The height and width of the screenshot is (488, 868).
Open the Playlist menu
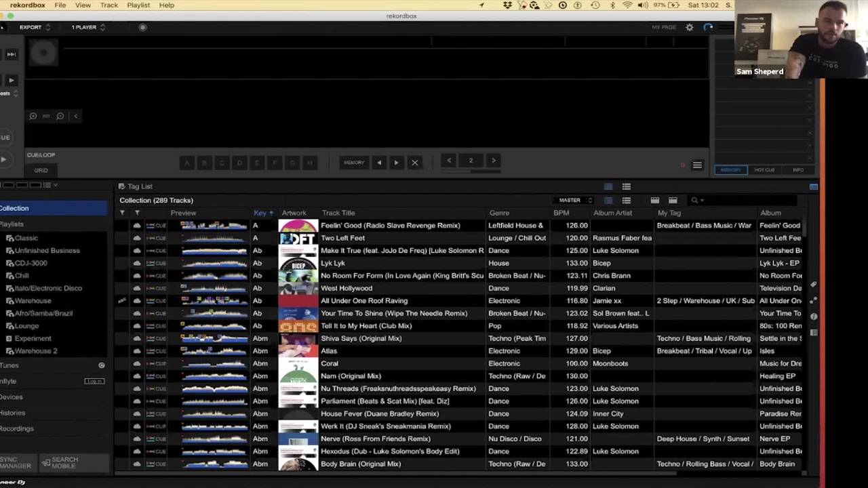138,5
